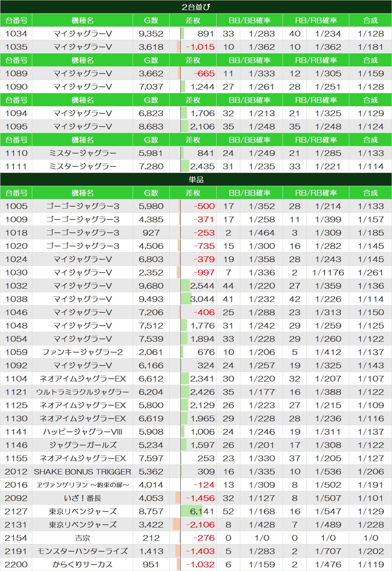Image resolution: width=392 pixels, height=571 pixels.
Task: Click the 差枚 value 891
Action: [x=206, y=34]
